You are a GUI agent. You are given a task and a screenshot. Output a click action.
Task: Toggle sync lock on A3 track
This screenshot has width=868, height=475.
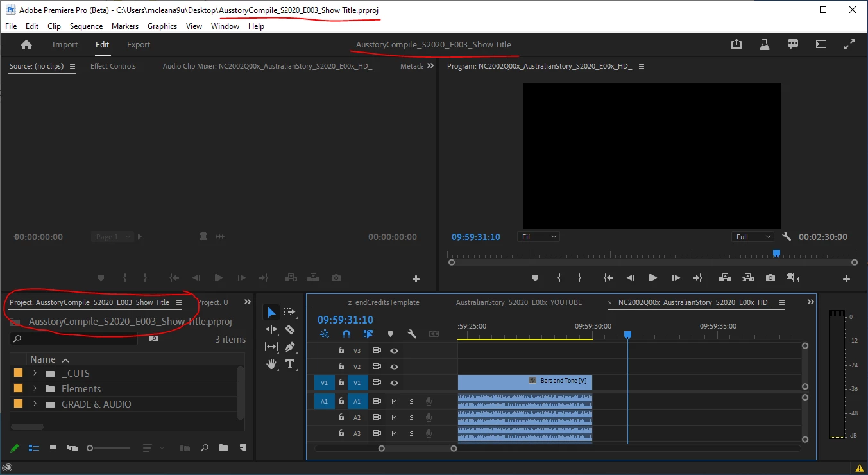pyautogui.click(x=377, y=433)
